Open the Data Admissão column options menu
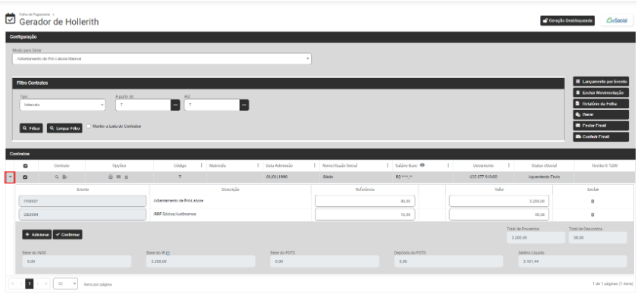This screenshot has height=294, width=644. point(315,166)
